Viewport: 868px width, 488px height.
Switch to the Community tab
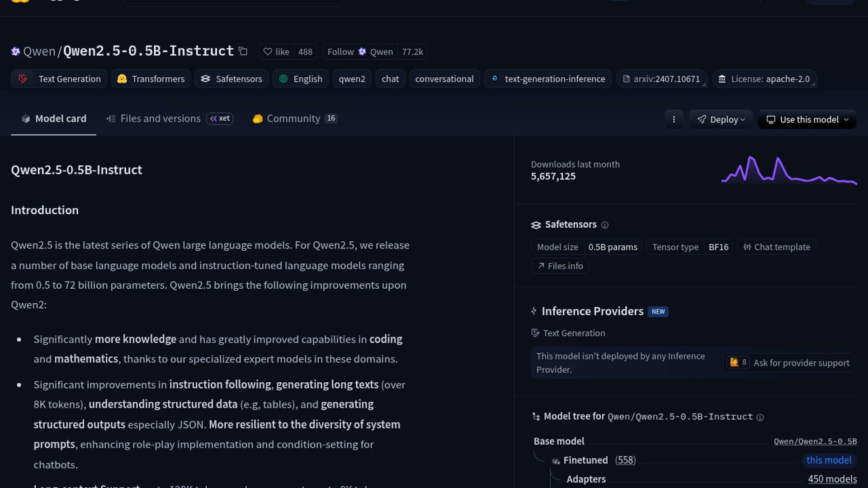pyautogui.click(x=293, y=118)
